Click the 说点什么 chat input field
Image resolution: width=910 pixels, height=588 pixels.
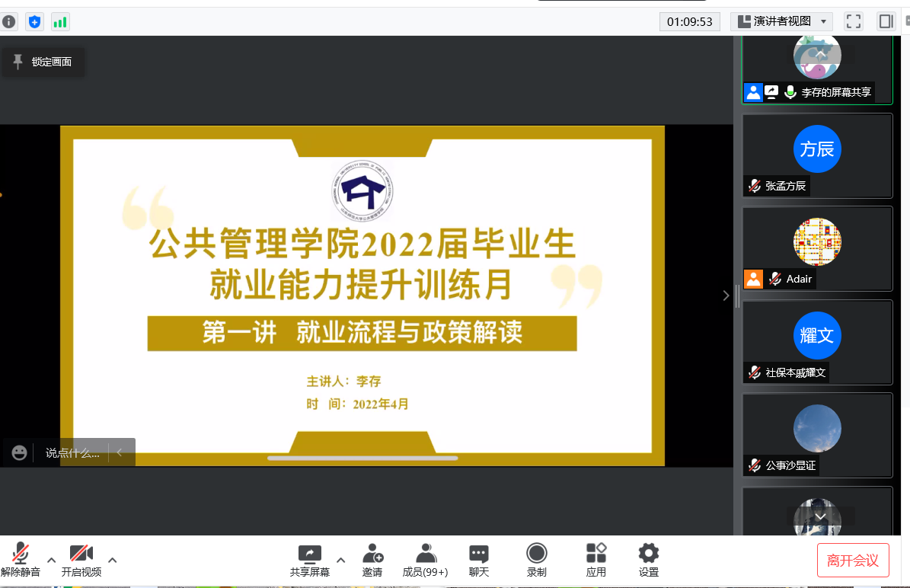(72, 453)
